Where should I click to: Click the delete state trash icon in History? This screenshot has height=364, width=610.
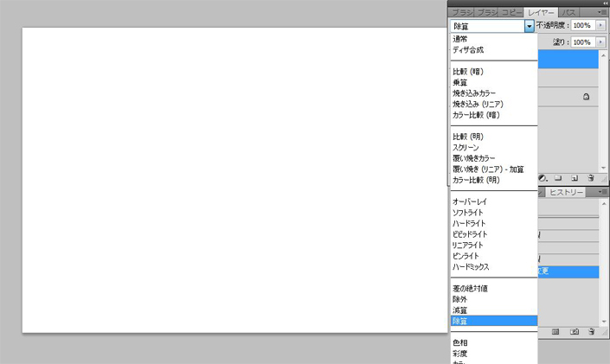[x=591, y=332]
